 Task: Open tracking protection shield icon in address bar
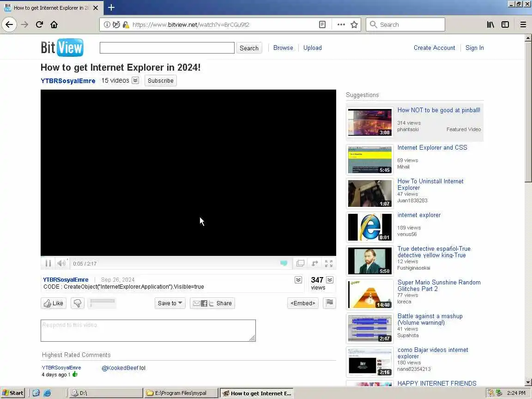pos(116,24)
